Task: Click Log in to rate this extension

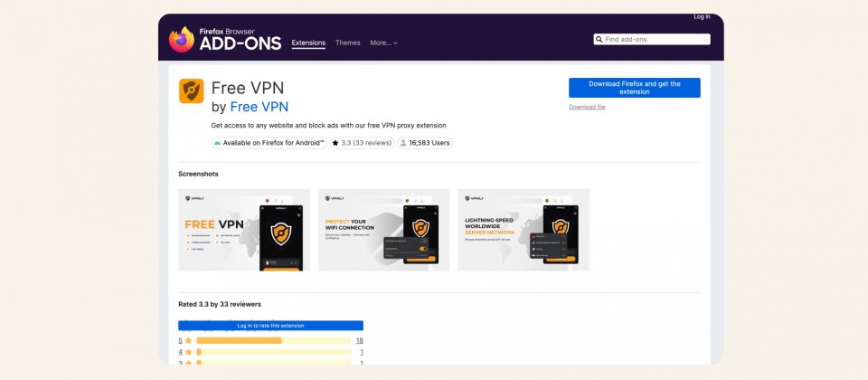Action: tap(270, 326)
